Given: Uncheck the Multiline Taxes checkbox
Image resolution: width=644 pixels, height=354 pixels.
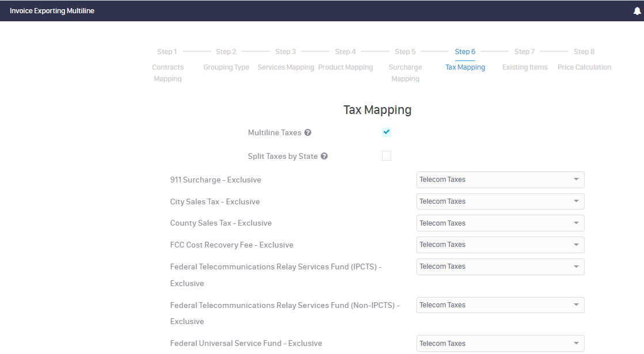Looking at the screenshot, I should coord(387,132).
